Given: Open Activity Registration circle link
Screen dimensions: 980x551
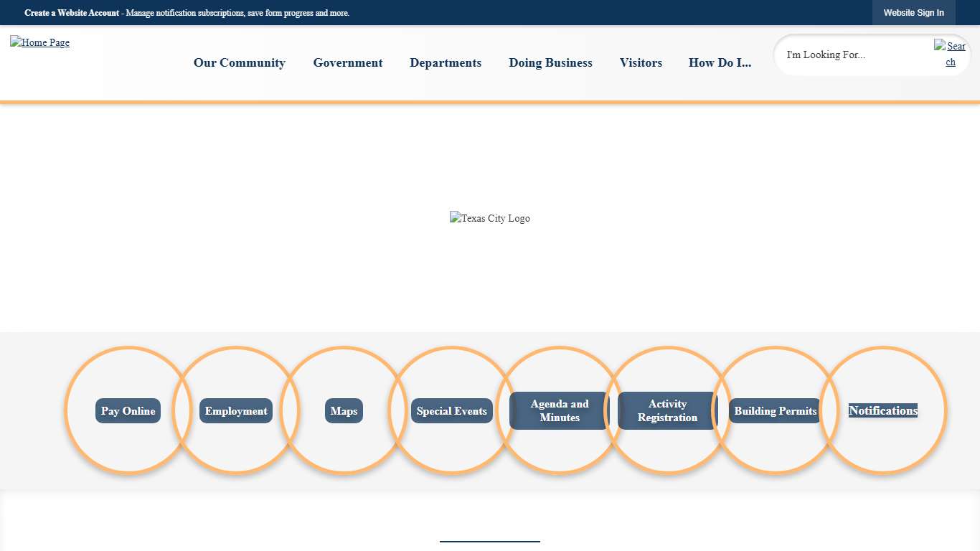Looking at the screenshot, I should click(x=667, y=411).
